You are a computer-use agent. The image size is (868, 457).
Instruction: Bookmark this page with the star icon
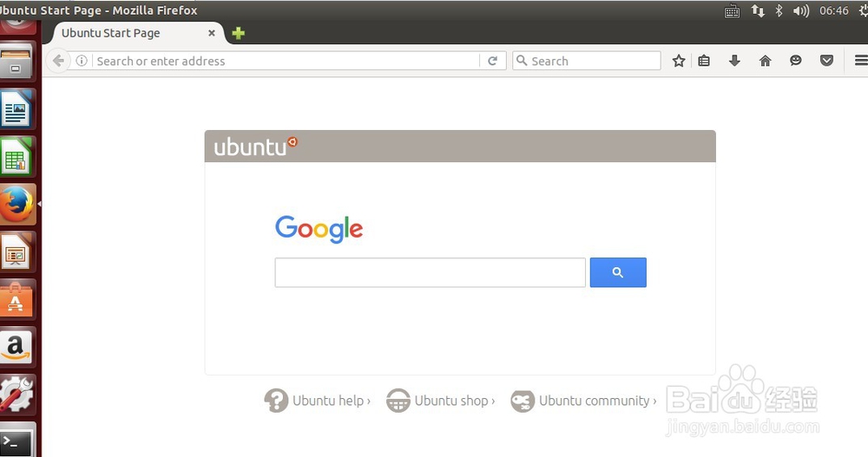tap(679, 61)
